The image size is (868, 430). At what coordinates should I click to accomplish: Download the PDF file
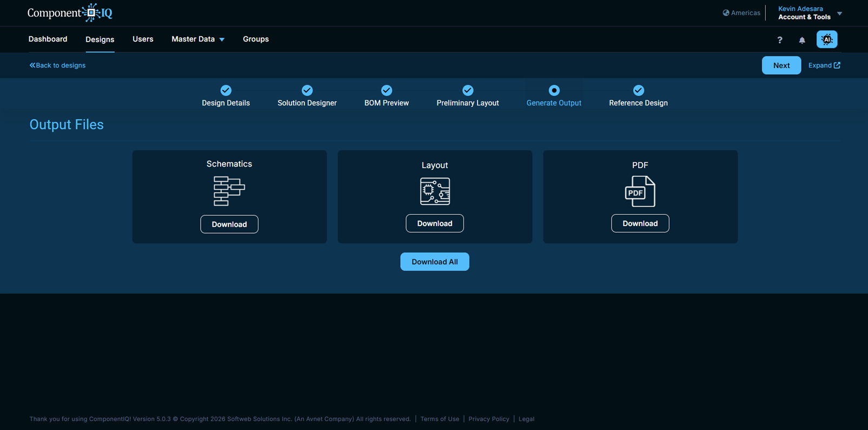(640, 223)
